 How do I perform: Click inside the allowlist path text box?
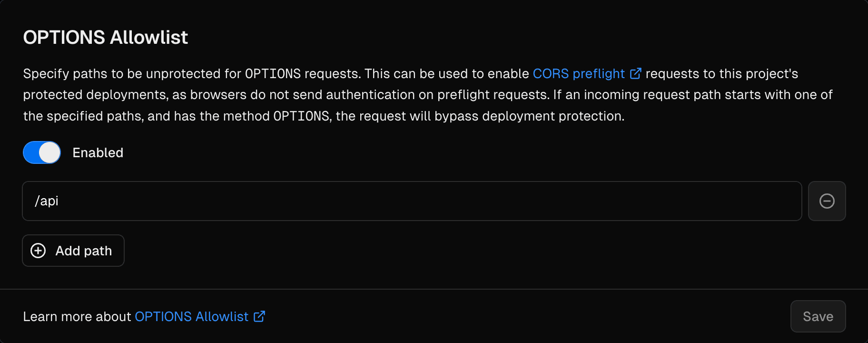(412, 201)
